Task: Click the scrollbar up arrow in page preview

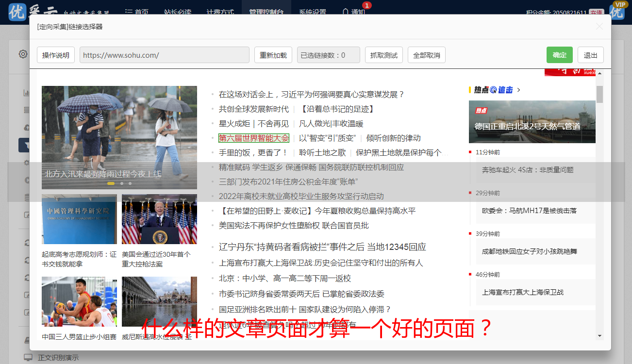Action: (600, 73)
